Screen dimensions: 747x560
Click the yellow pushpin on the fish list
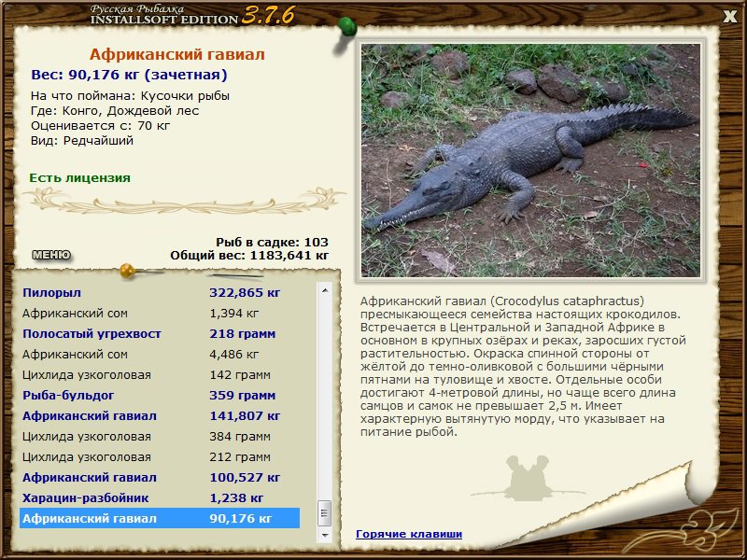(128, 271)
